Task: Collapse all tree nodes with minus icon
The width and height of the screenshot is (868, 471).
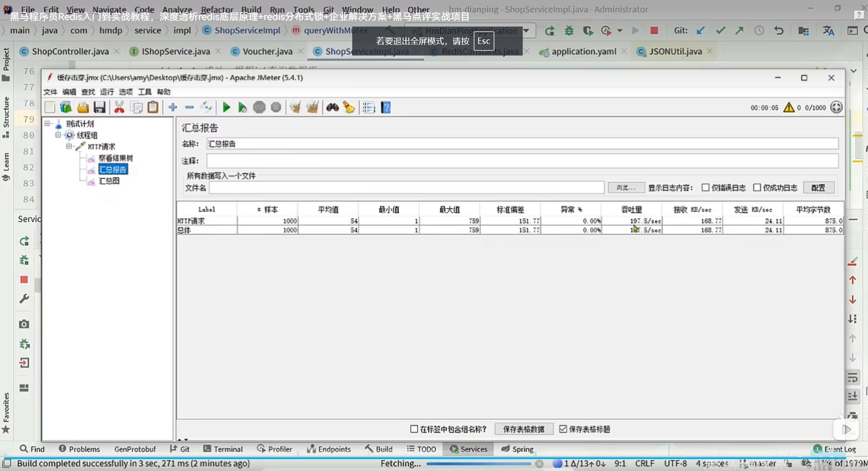Action: click(190, 108)
